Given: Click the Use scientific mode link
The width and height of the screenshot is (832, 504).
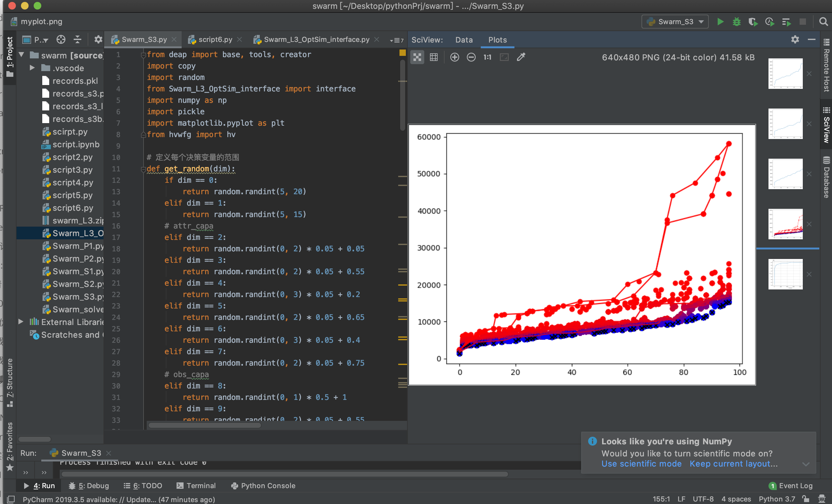Looking at the screenshot, I should tap(641, 463).
